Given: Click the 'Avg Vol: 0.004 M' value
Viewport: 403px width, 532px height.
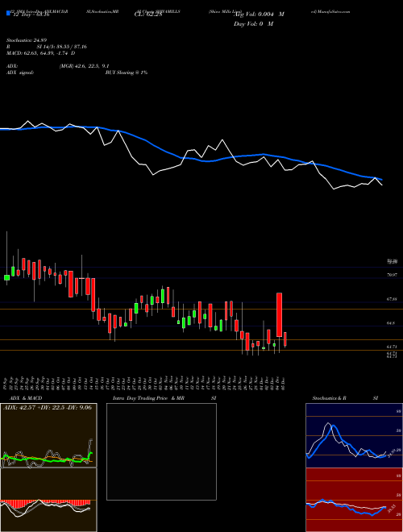Looking at the screenshot, I should [x=260, y=15].
